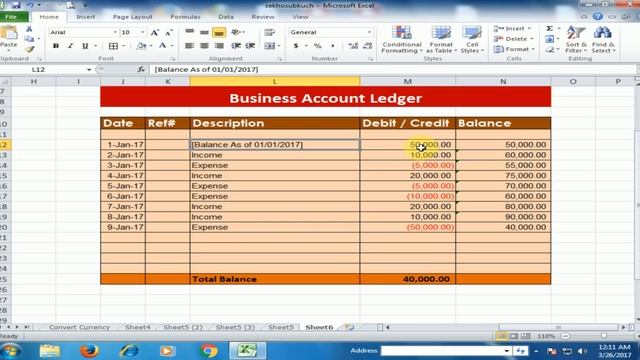The image size is (640, 360).
Task: Open Google Chrome from the taskbar
Action: click(209, 351)
